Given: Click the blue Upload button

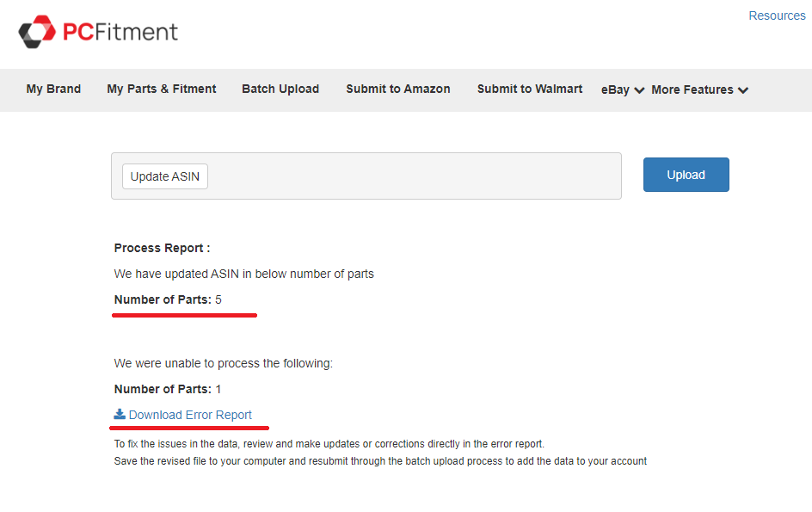Looking at the screenshot, I should (686, 175).
